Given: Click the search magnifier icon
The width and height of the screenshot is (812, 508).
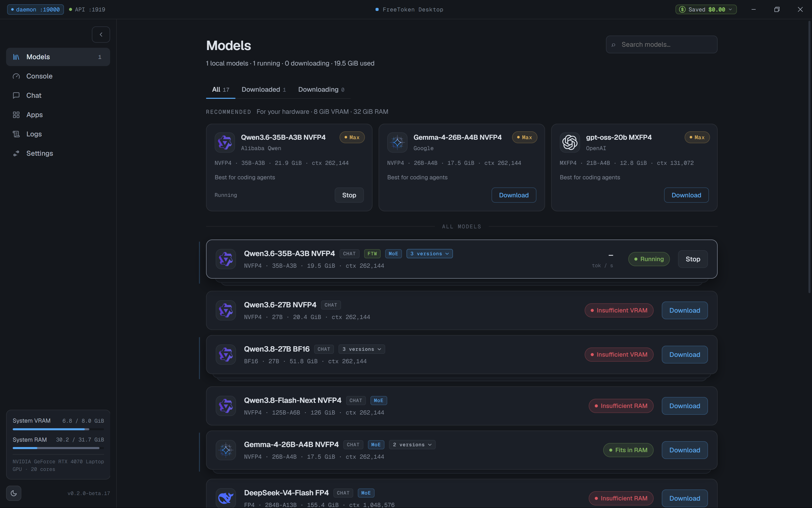Looking at the screenshot, I should pos(613,45).
